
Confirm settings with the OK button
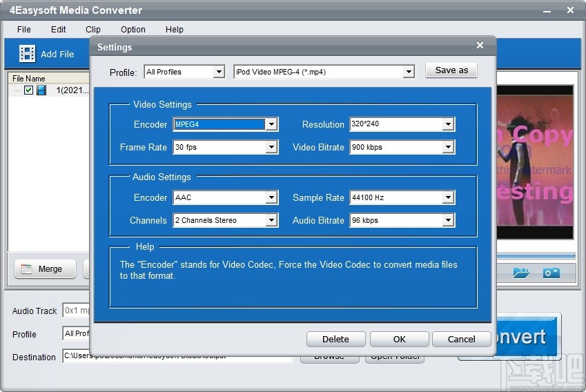(x=399, y=340)
